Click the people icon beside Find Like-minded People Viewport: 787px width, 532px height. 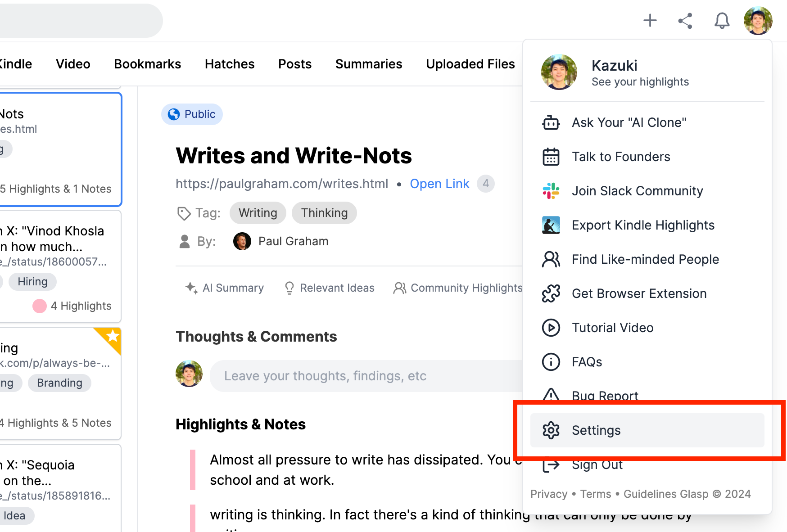pos(551,259)
